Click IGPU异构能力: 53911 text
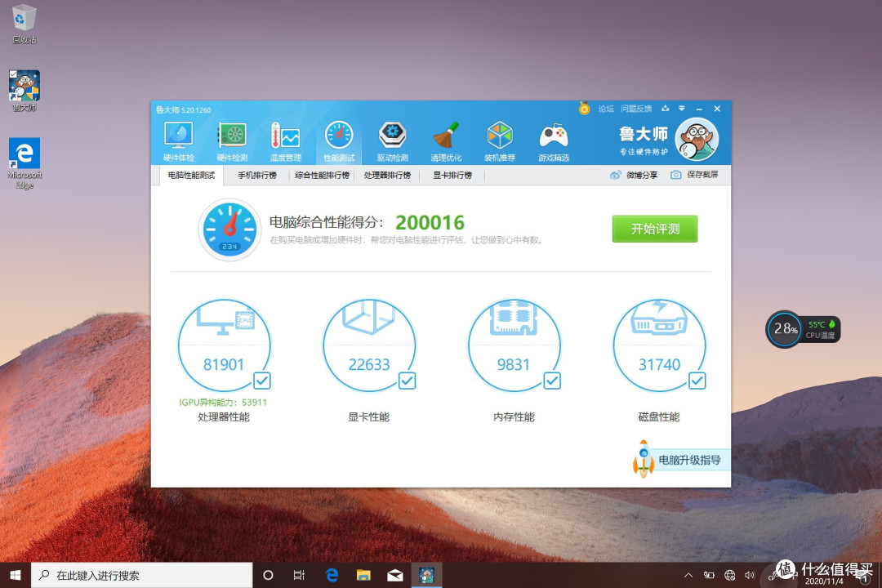Image resolution: width=882 pixels, height=588 pixels. click(223, 403)
